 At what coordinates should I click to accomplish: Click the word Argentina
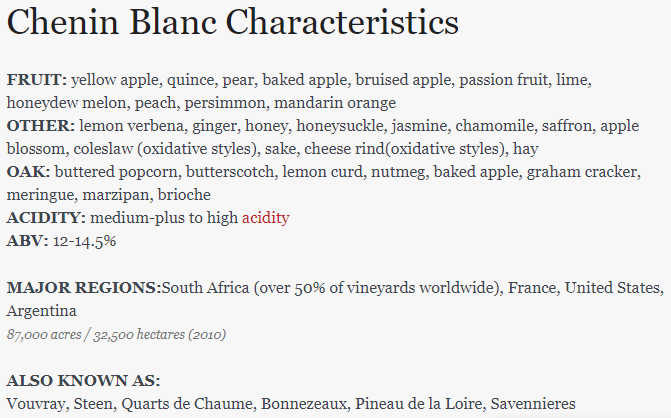42,311
